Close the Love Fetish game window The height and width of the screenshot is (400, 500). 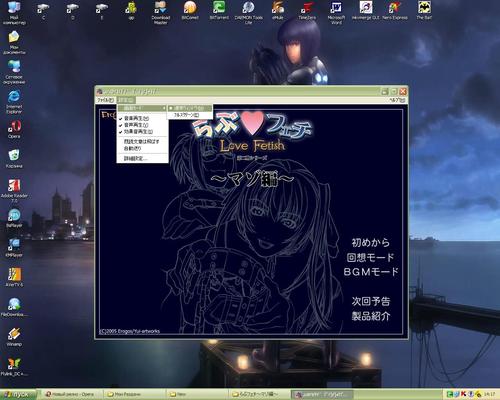point(403,91)
